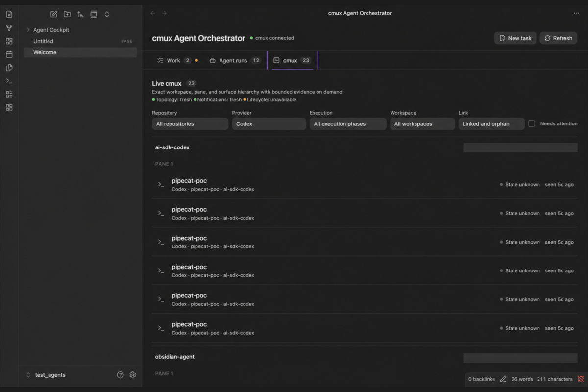Click the Lifecycle: unavailable status label

point(270,100)
